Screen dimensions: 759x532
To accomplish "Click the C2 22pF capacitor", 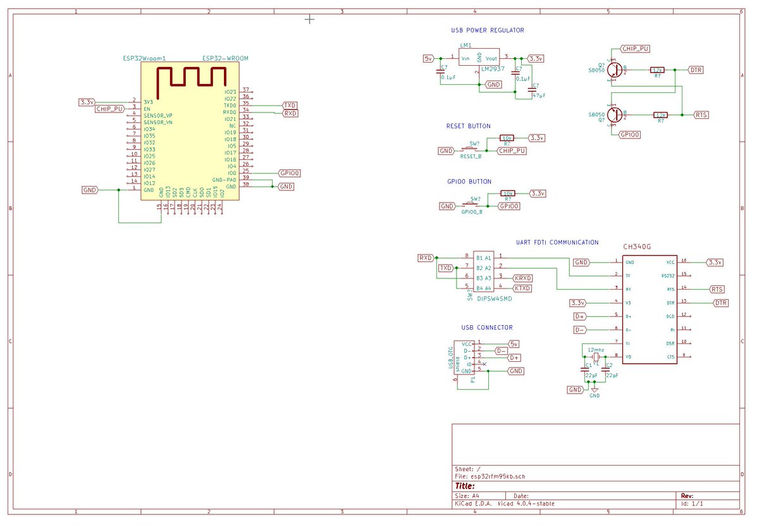I will coord(606,368).
